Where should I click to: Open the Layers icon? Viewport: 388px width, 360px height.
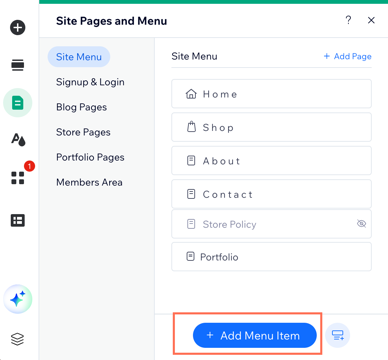click(17, 339)
